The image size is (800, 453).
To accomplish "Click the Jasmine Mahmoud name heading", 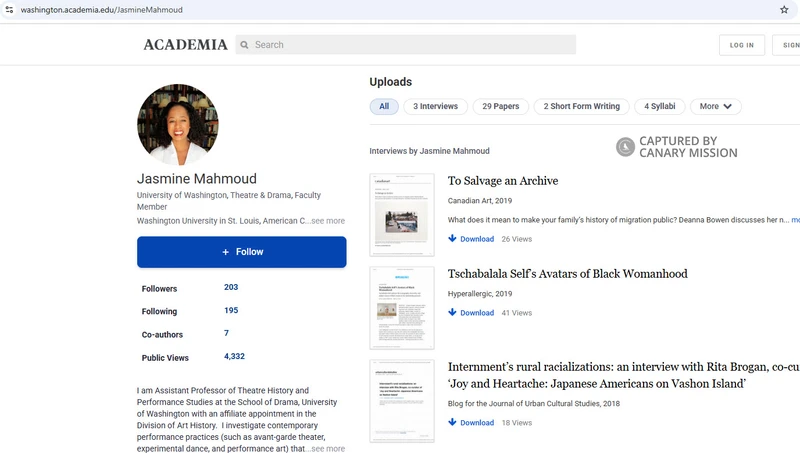I will (196, 179).
